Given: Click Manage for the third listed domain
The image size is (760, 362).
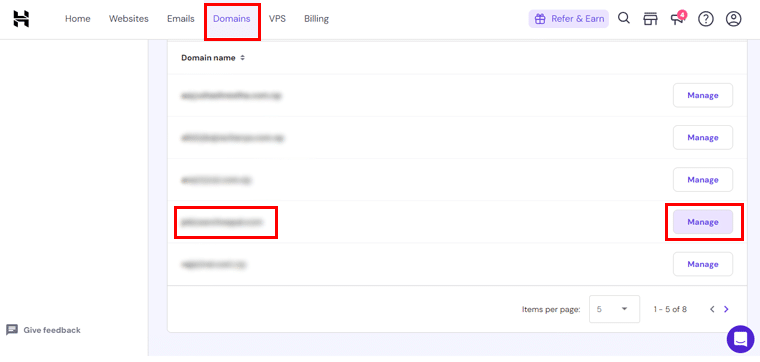Looking at the screenshot, I should coord(703,180).
